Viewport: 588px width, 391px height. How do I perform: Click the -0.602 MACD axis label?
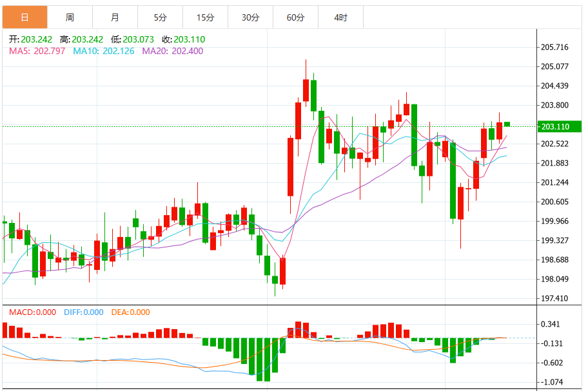point(552,363)
